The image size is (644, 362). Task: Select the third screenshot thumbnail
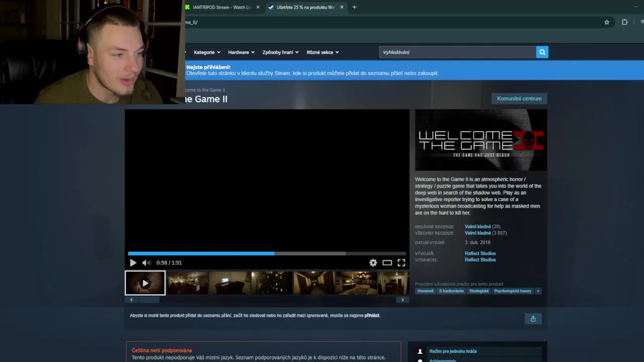coord(229,283)
